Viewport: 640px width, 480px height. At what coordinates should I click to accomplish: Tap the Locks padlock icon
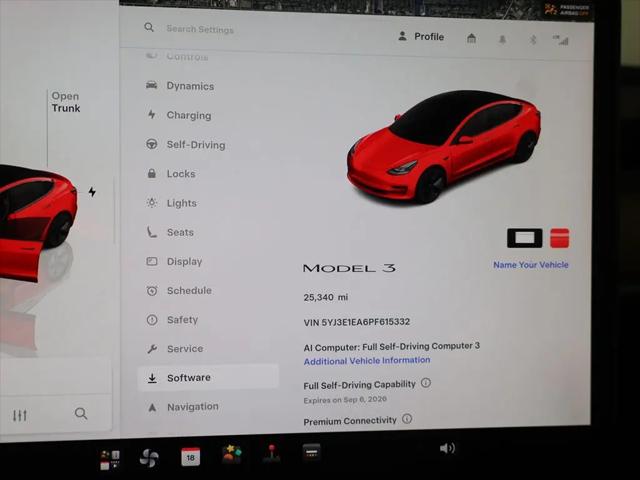(151, 173)
